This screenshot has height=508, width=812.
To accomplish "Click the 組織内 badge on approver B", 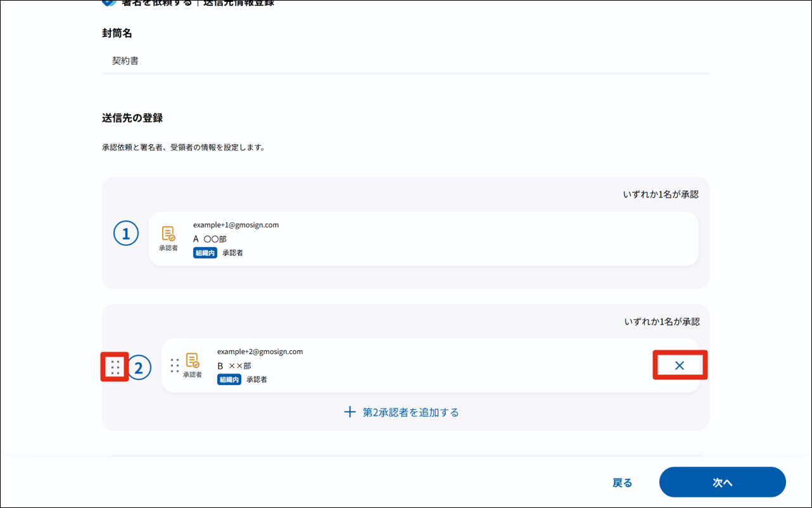I will (x=229, y=379).
